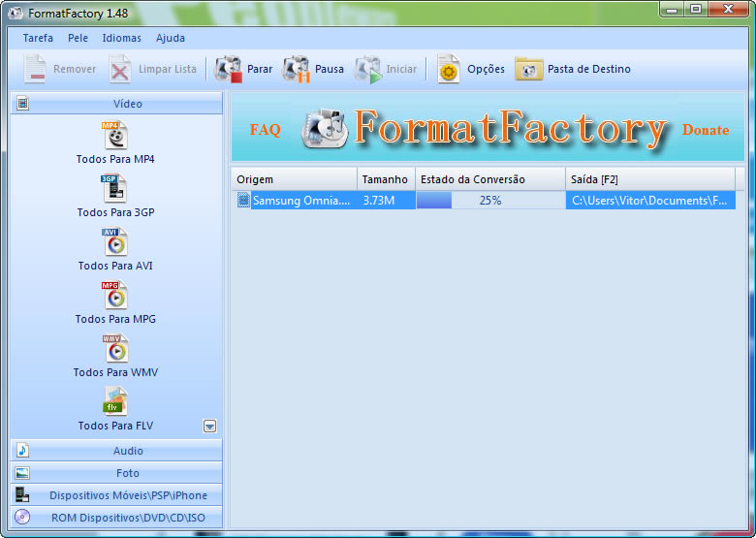Click the Remover toolbar icon

pyautogui.click(x=35, y=69)
